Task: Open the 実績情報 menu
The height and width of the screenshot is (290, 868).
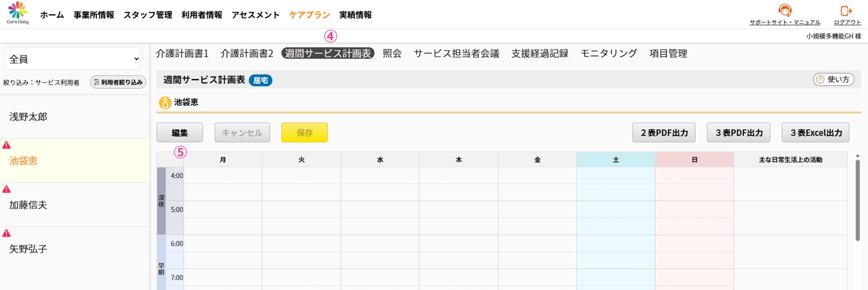Action: coord(355,15)
